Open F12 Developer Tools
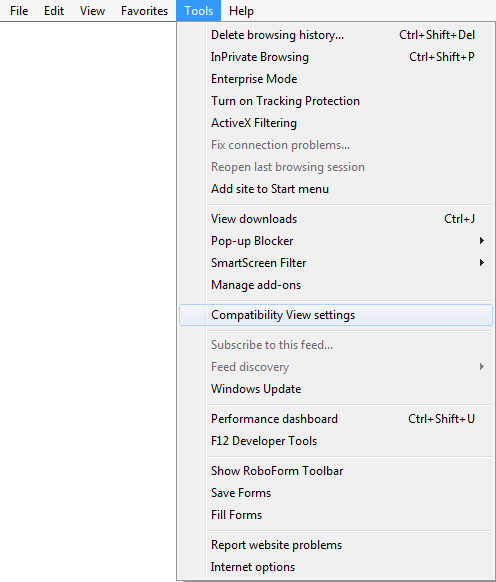This screenshot has height=582, width=496. pyautogui.click(x=336, y=441)
